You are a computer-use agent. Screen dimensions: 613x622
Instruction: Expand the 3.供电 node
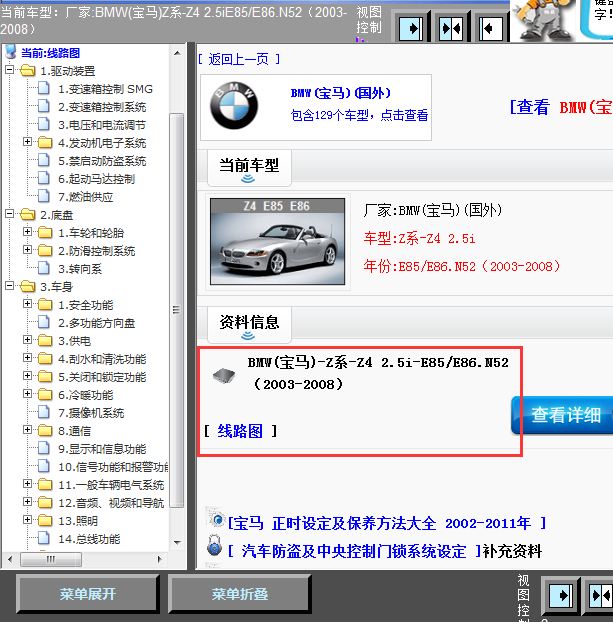pos(27,340)
